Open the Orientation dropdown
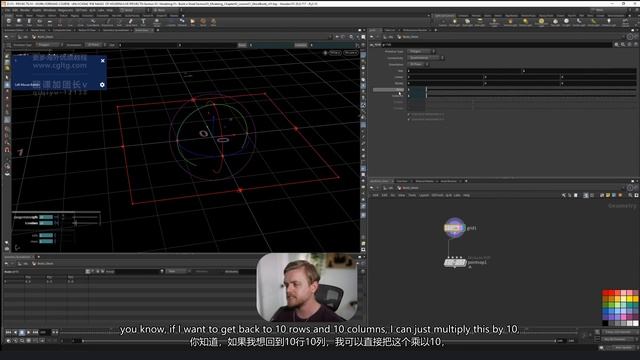The height and width of the screenshot is (360, 640). pos(418,64)
